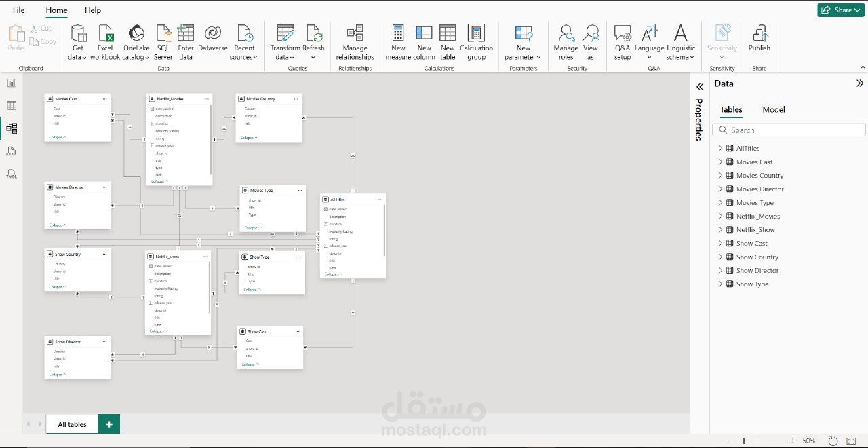Connect to Dataverse

[x=213, y=38]
